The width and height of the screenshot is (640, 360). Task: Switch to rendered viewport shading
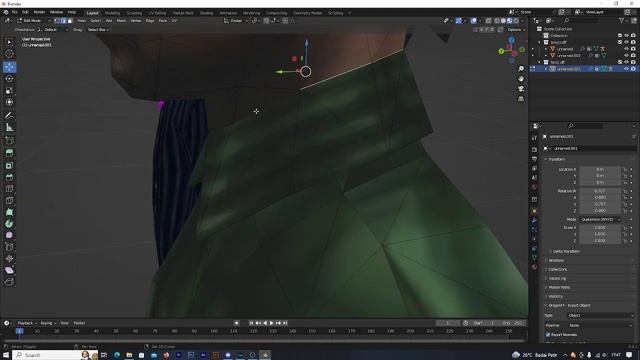(516, 20)
